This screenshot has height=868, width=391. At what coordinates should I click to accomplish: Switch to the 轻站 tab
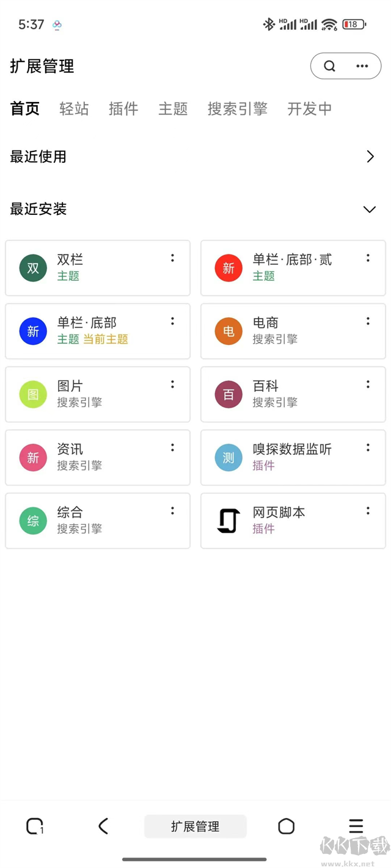tap(74, 109)
